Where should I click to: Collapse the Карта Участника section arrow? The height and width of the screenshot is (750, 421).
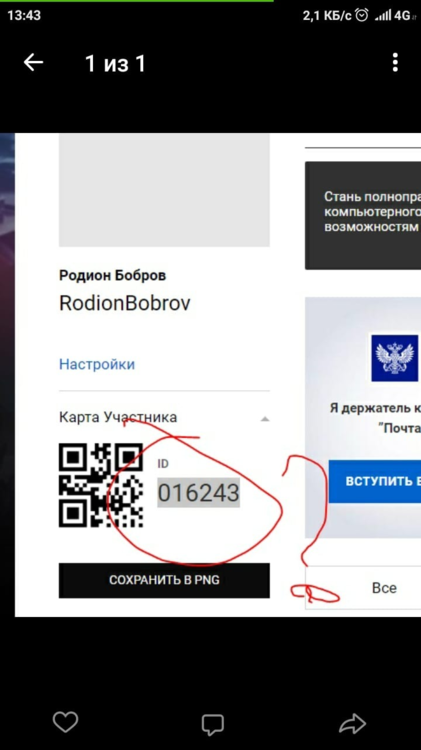coord(265,419)
